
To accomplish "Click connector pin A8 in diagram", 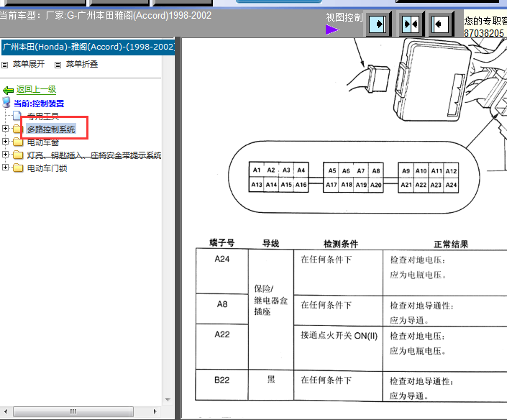I will [375, 170].
